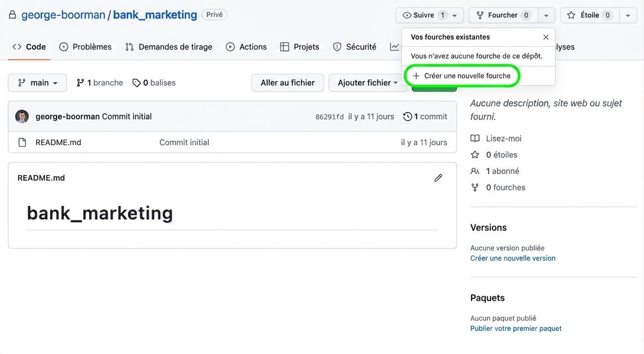Open the george-boorman owner link
644x354 pixels.
click(x=63, y=15)
